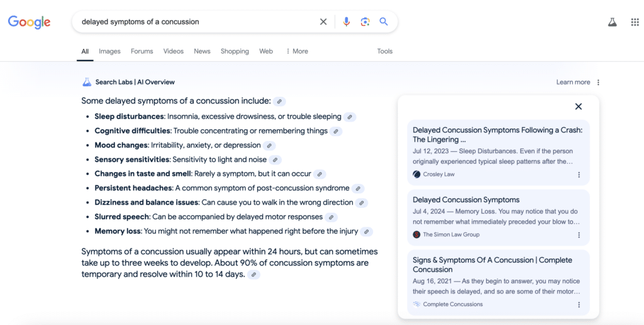Viewport: 644px width, 325px height.
Task: Switch to the Images tab
Action: tap(109, 52)
